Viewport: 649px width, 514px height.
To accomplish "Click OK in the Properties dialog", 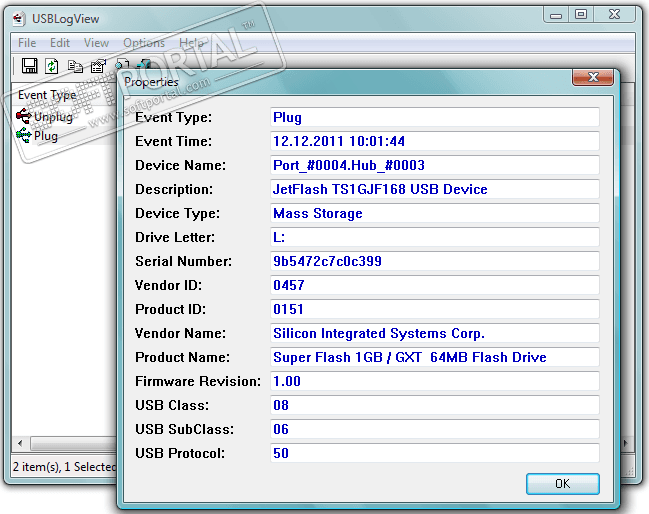I will [x=562, y=484].
